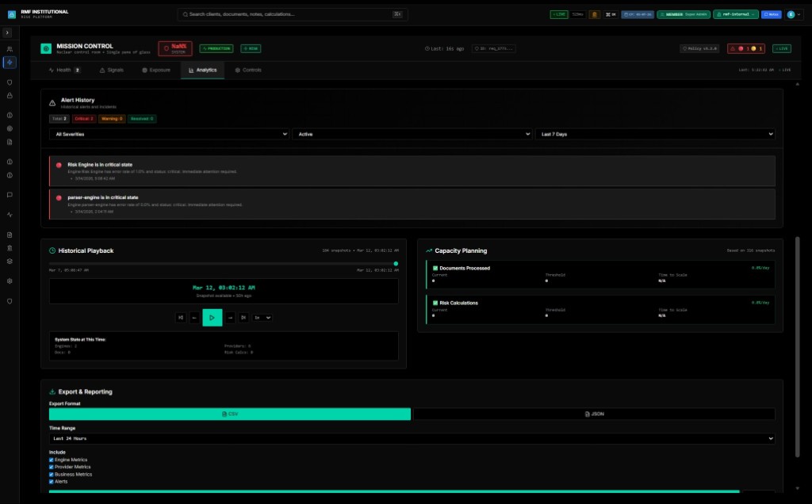Open the Last 24 Hours time range dropdown
This screenshot has height=504, width=812.
click(412, 438)
